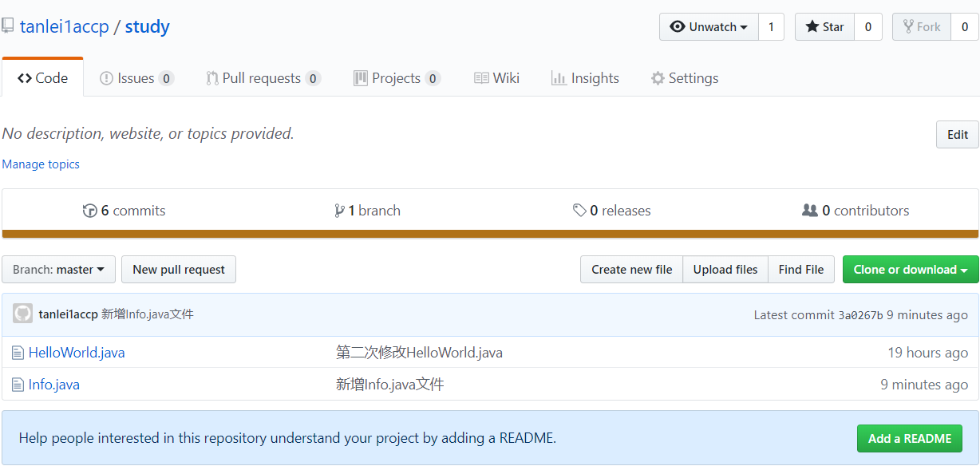Open the Projects tab
Image resolution: width=980 pixels, height=466 pixels.
point(397,78)
